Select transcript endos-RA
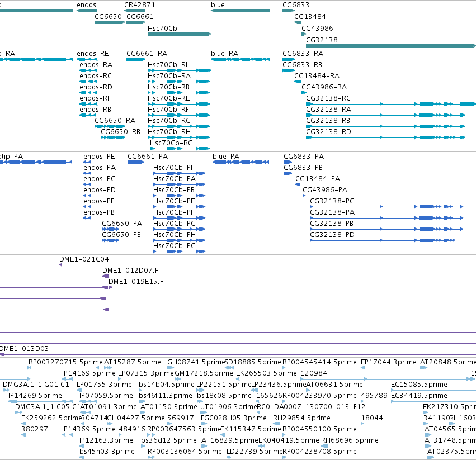Image resolution: width=476 pixels, height=460 pixels. click(x=96, y=65)
